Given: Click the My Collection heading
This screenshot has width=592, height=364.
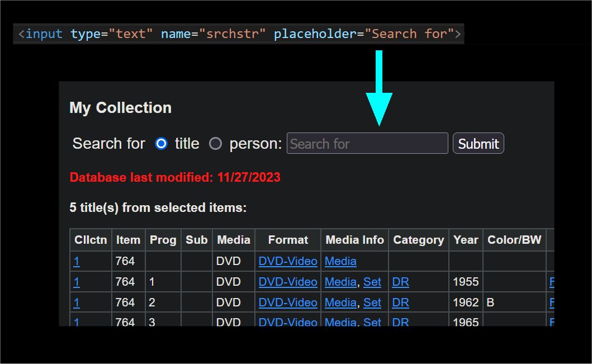Looking at the screenshot, I should click(x=120, y=108).
